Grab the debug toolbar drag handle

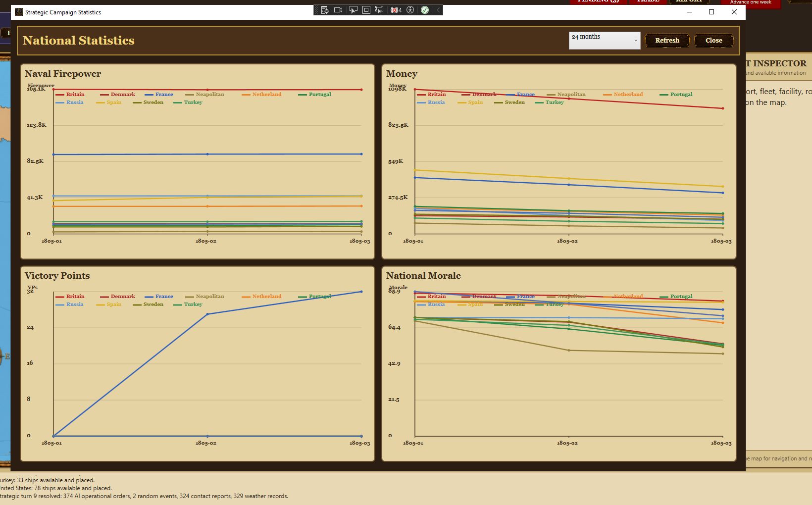317,10
